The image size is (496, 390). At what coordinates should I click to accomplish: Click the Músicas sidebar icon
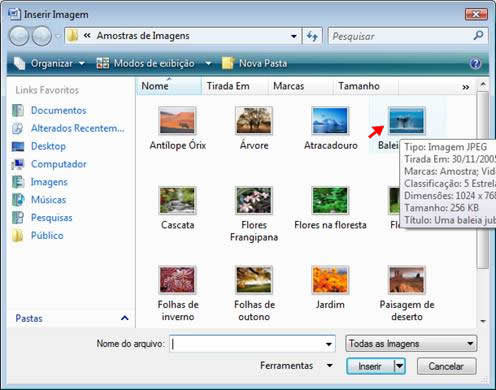tap(18, 200)
